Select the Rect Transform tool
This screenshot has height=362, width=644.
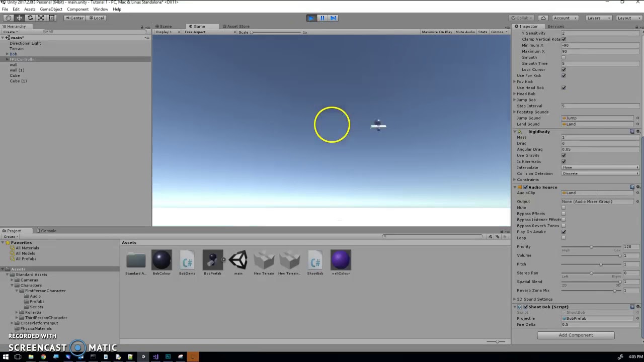(x=51, y=18)
